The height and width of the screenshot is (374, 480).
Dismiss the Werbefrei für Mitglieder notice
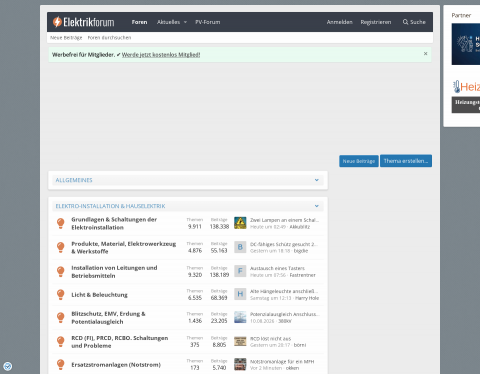click(425, 54)
